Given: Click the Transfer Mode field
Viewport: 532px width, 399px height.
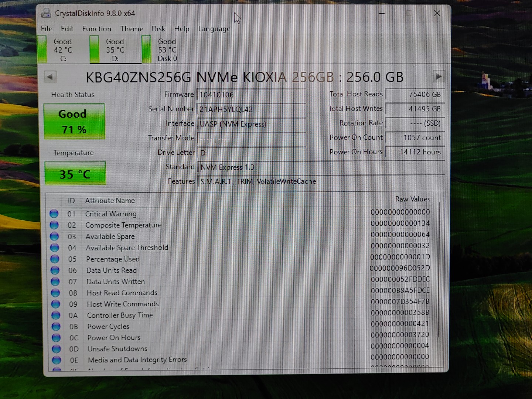Looking at the screenshot, I should pos(252,139).
